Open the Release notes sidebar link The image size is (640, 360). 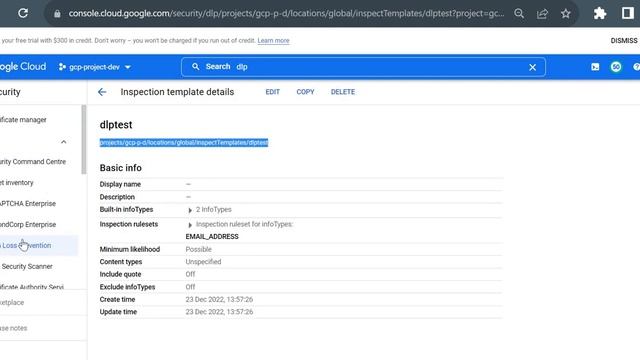14,328
